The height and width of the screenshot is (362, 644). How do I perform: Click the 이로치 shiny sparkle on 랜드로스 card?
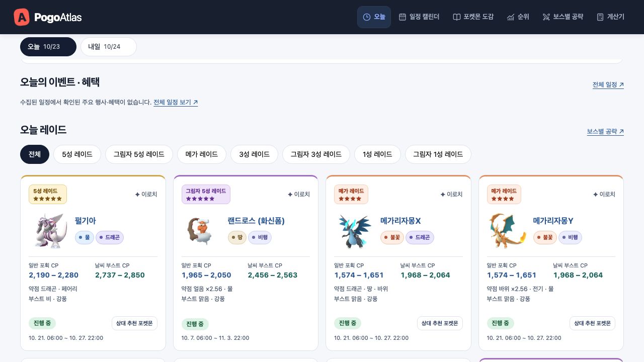(x=298, y=194)
